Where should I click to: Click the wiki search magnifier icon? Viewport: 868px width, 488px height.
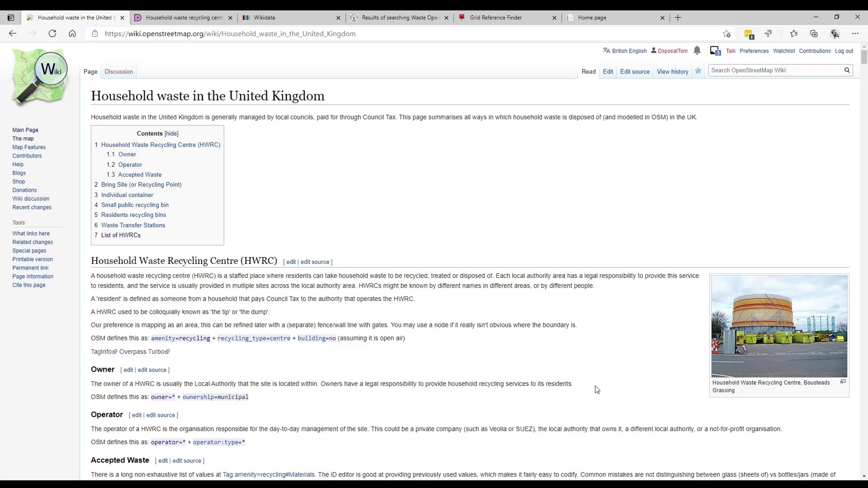tap(847, 70)
